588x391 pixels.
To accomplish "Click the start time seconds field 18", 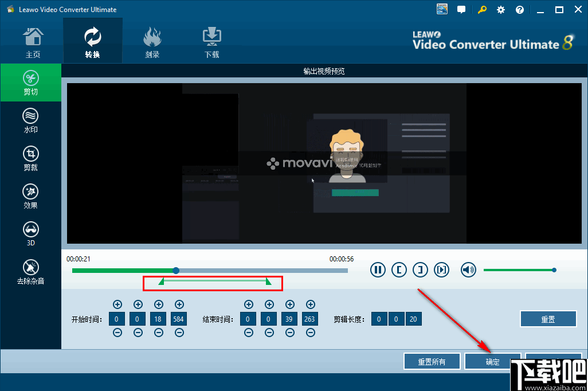I will coord(158,319).
